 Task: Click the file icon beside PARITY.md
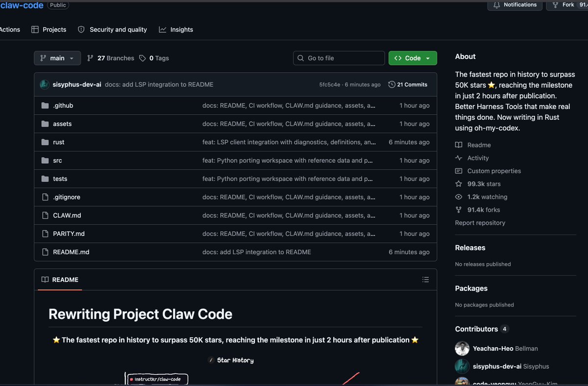[x=45, y=233]
